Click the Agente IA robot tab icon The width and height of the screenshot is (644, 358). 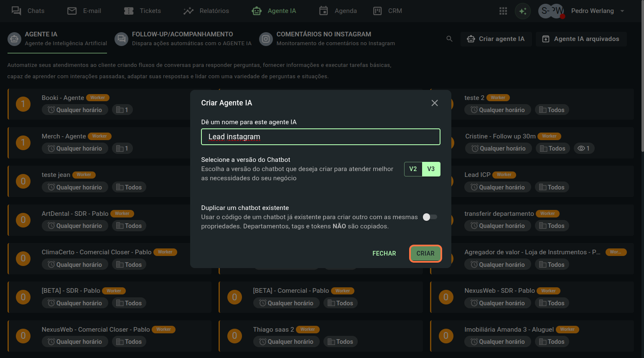pyautogui.click(x=15, y=39)
